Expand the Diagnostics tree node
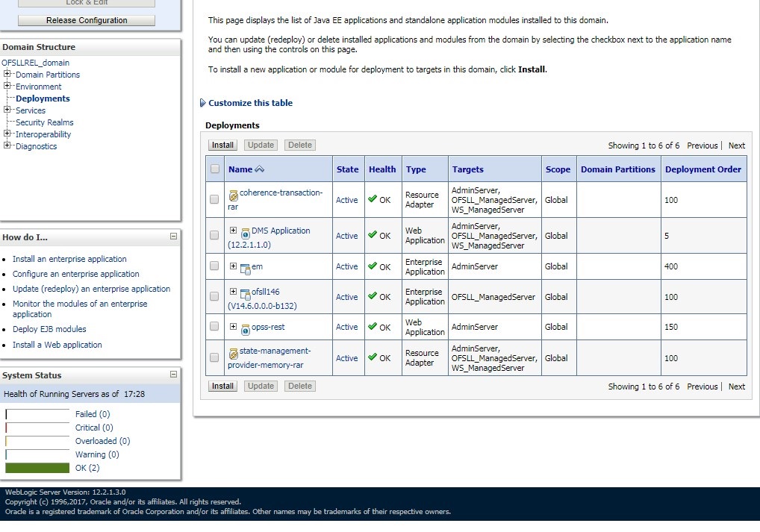 click(x=7, y=145)
